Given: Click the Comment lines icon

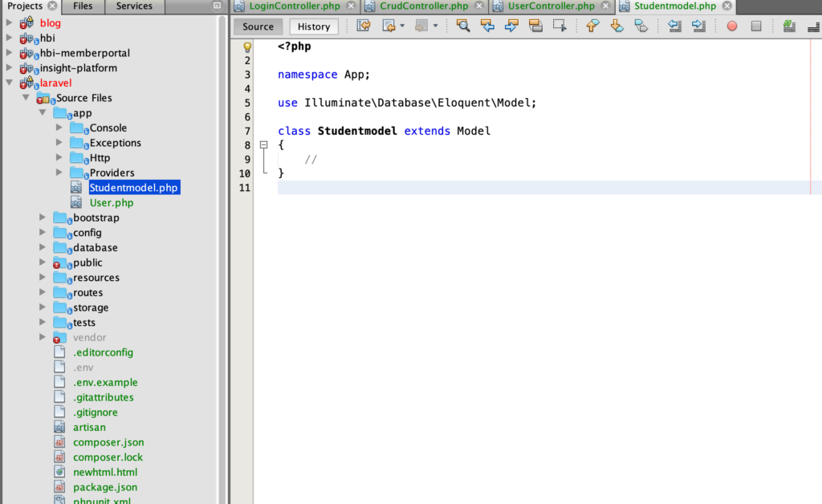Looking at the screenshot, I should pyautogui.click(x=789, y=26).
